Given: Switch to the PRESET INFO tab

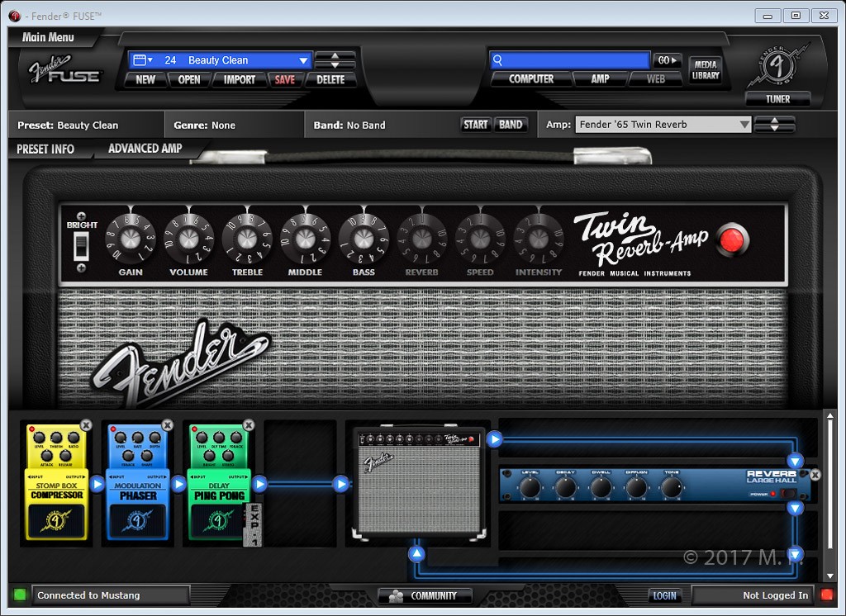Looking at the screenshot, I should [45, 149].
